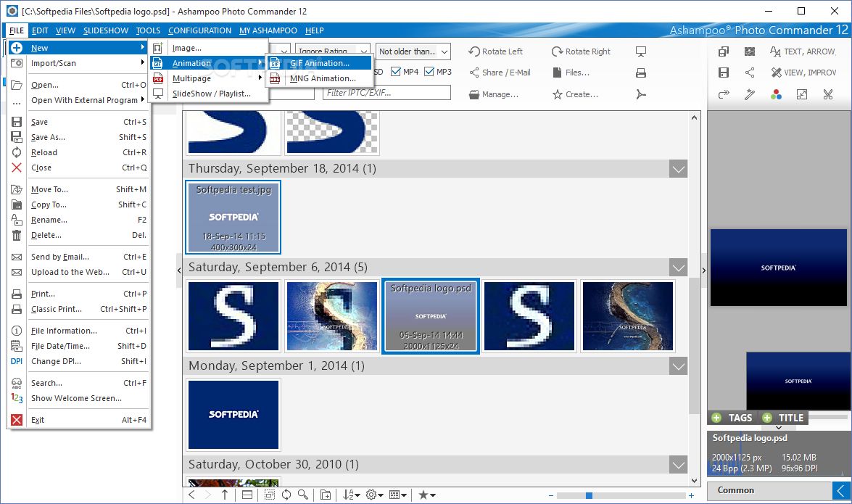Viewport: 852px width, 504px height.
Task: Click the Rotate Left tool
Action: (x=495, y=51)
